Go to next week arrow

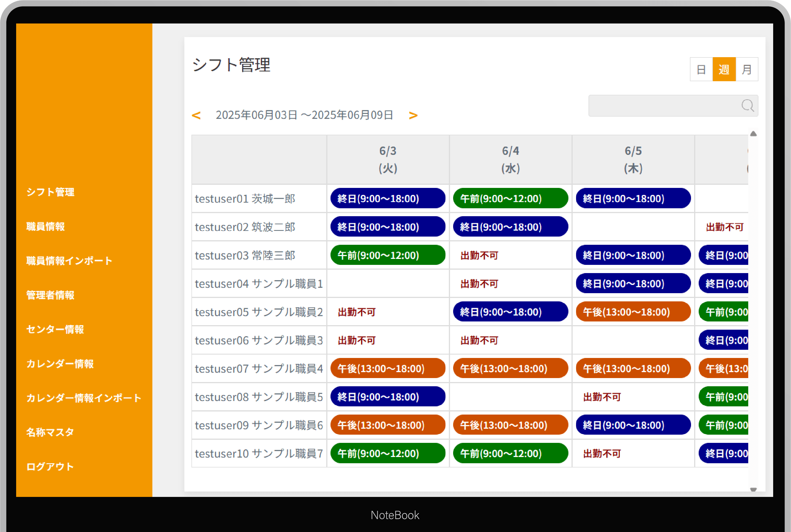tap(413, 115)
